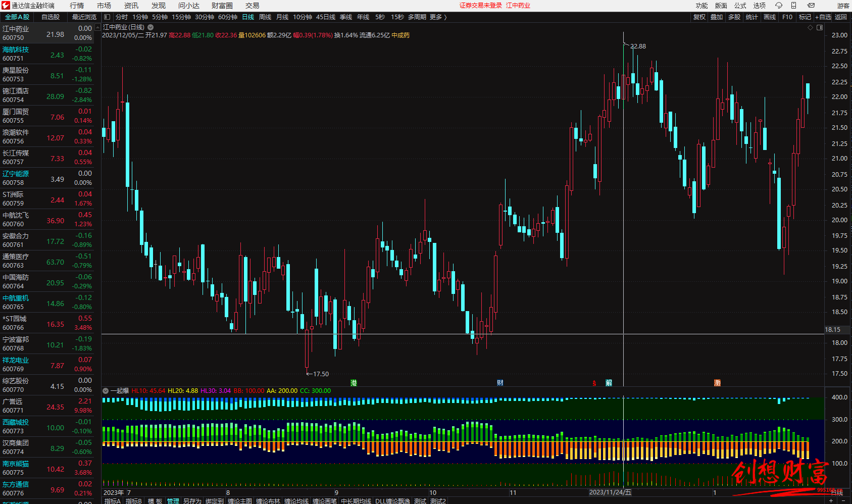Click the 管理 indicator tab
This screenshot has height=504, width=852.
173,501
